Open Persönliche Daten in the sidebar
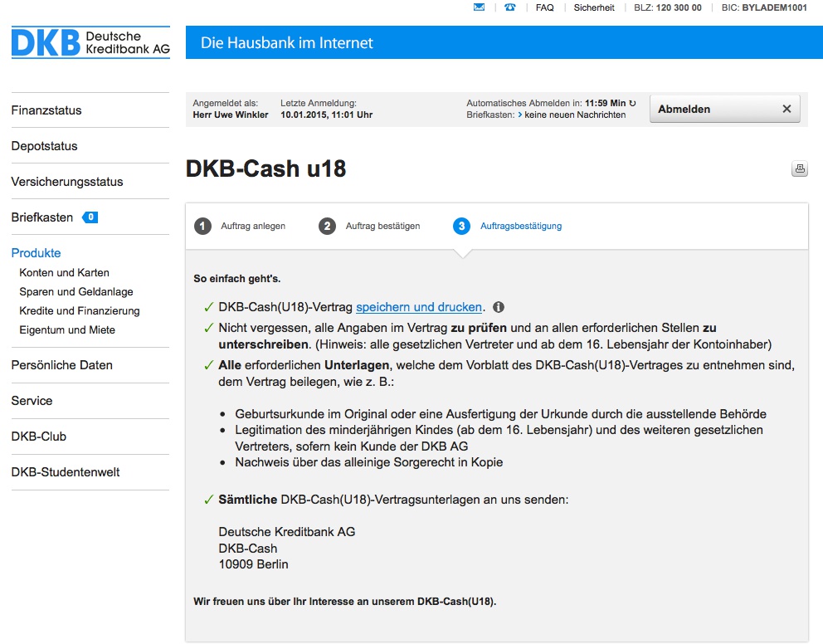The width and height of the screenshot is (823, 644). click(x=62, y=365)
